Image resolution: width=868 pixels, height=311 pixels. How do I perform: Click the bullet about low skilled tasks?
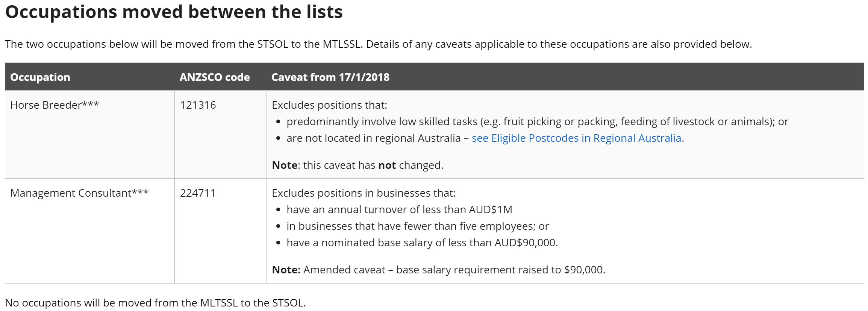[x=537, y=122]
